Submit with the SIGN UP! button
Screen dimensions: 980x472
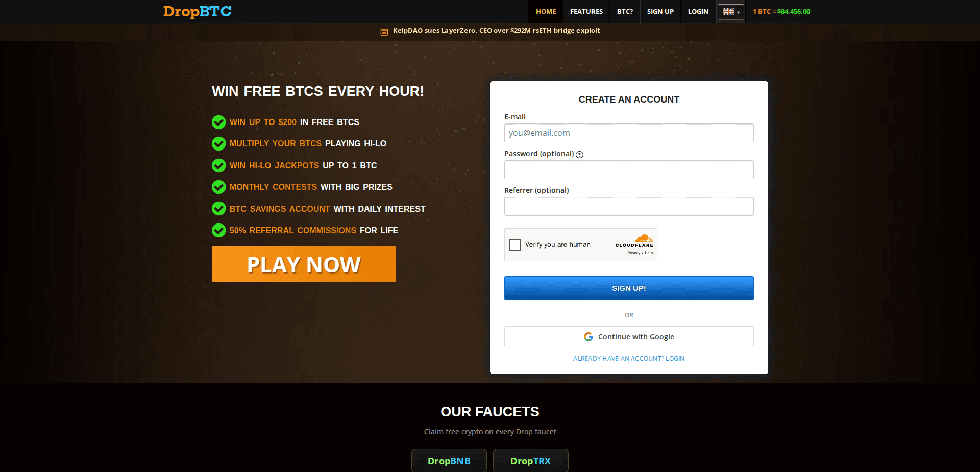(x=629, y=288)
